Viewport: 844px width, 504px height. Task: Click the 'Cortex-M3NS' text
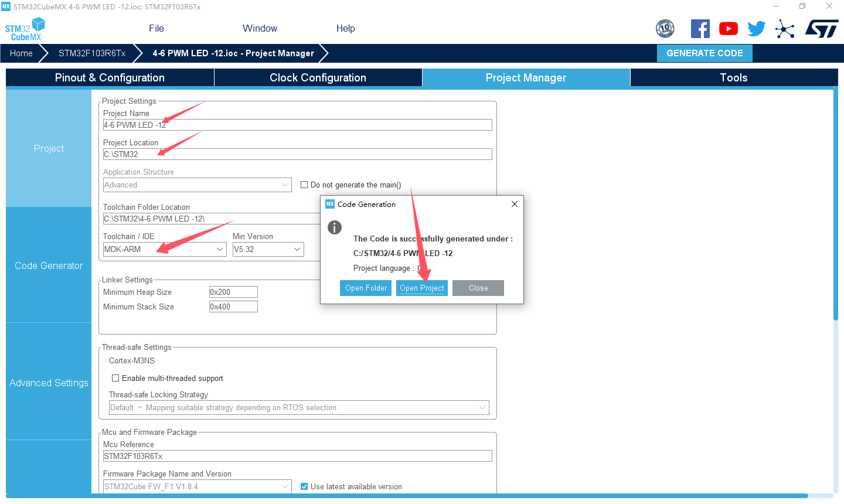pyautogui.click(x=132, y=360)
